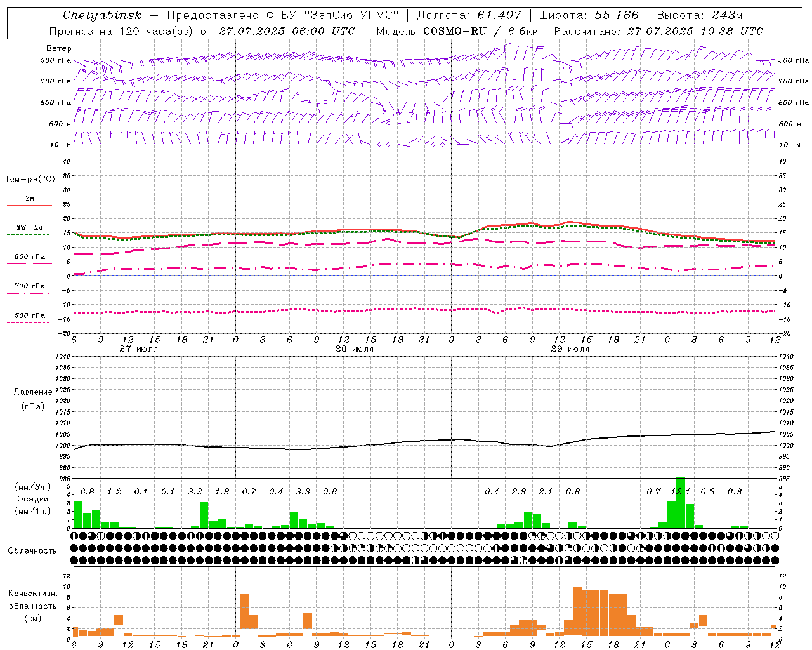Select the provider text ФГБУ "ЗапСиб УГМС"
Image resolution: width=812 pixels, height=650 pixels.
coord(332,15)
